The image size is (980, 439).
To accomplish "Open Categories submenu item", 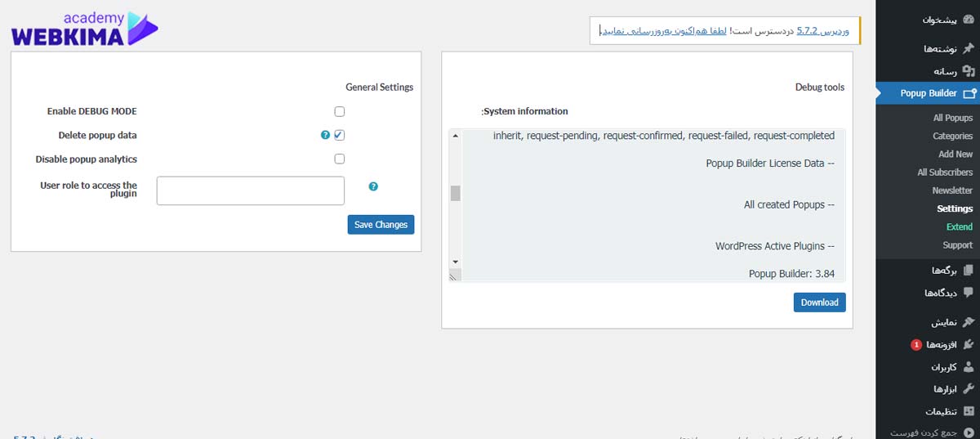I will [953, 136].
